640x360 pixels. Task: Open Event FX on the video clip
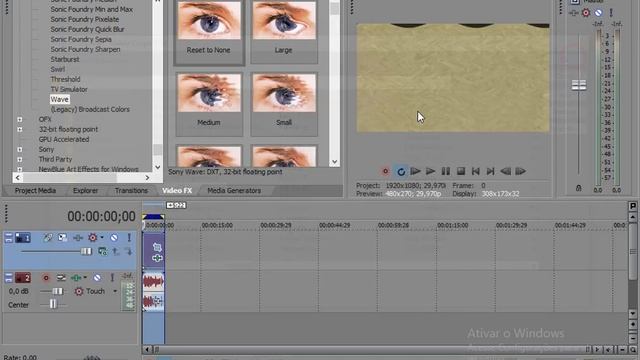(157, 258)
